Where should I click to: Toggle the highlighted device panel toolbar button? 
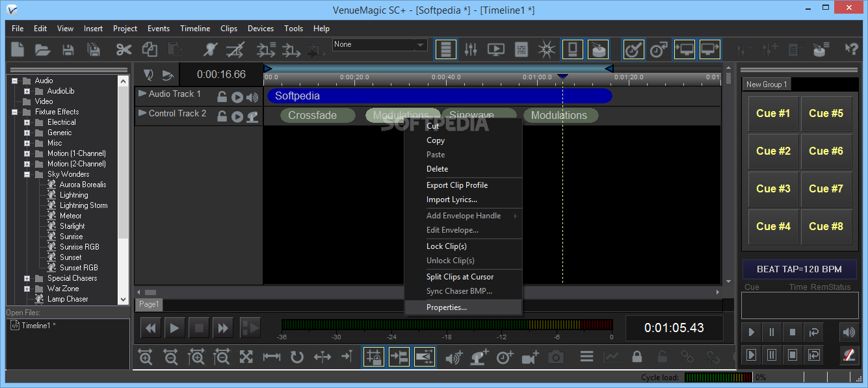point(573,49)
